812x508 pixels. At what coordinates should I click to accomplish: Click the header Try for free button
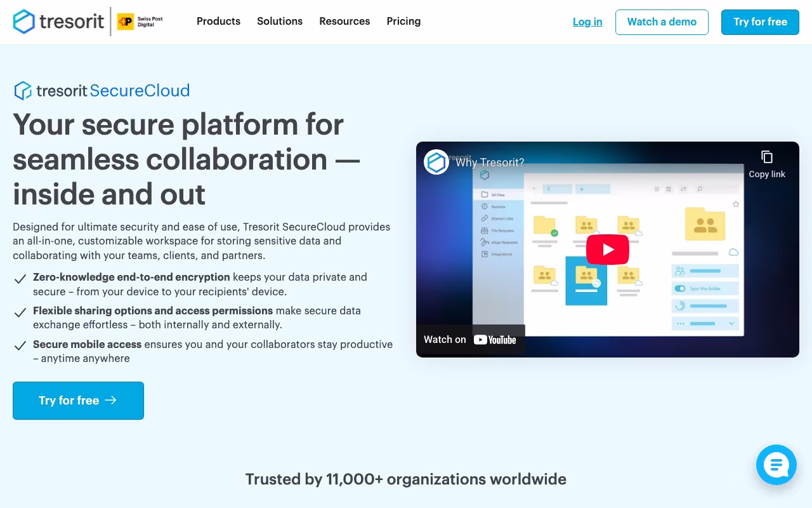point(760,22)
